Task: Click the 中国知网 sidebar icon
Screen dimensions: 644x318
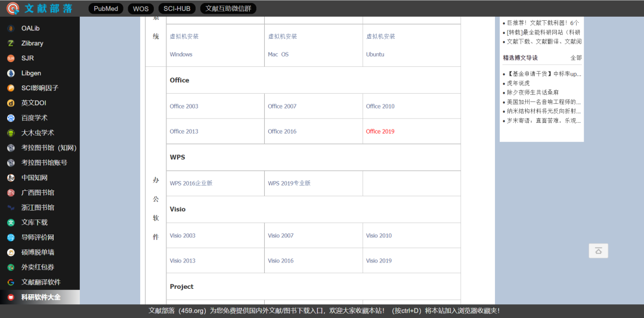Action: point(11,178)
